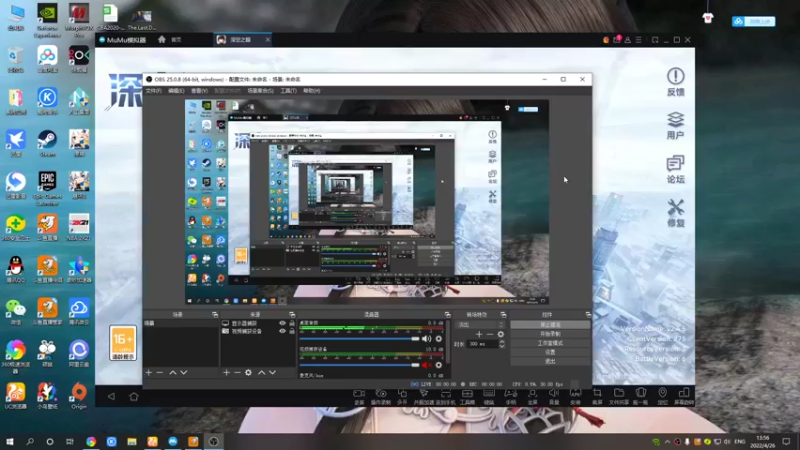Toggle visibility of 显示器捕获 source

[x=282, y=323]
